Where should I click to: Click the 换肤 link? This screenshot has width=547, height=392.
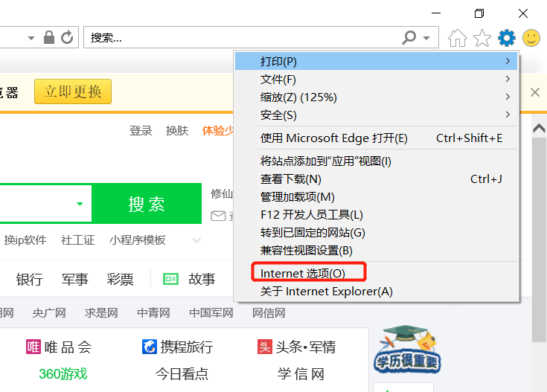[x=177, y=131]
